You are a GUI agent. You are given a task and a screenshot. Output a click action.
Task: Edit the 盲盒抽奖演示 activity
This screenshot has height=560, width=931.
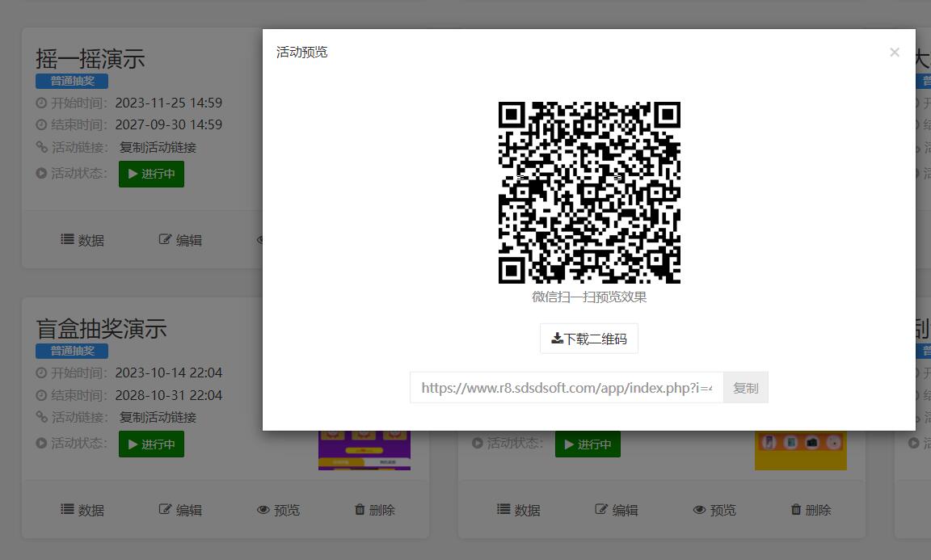[180, 510]
